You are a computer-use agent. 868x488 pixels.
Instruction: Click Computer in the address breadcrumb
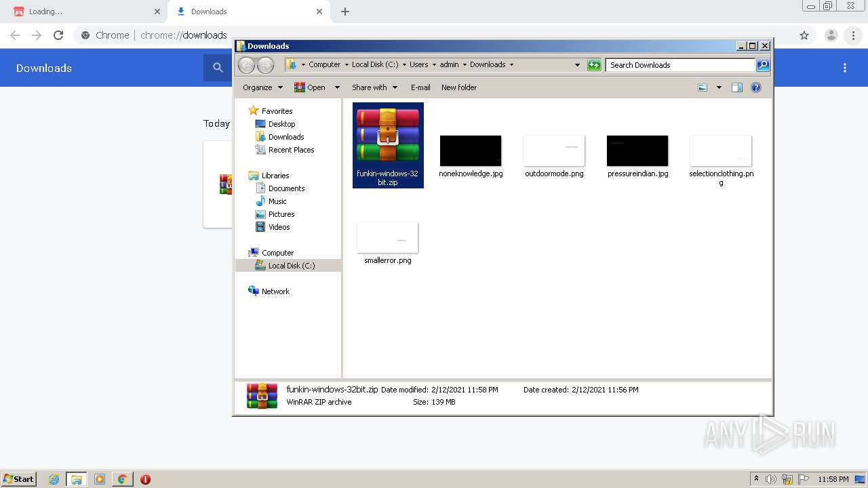(x=324, y=65)
